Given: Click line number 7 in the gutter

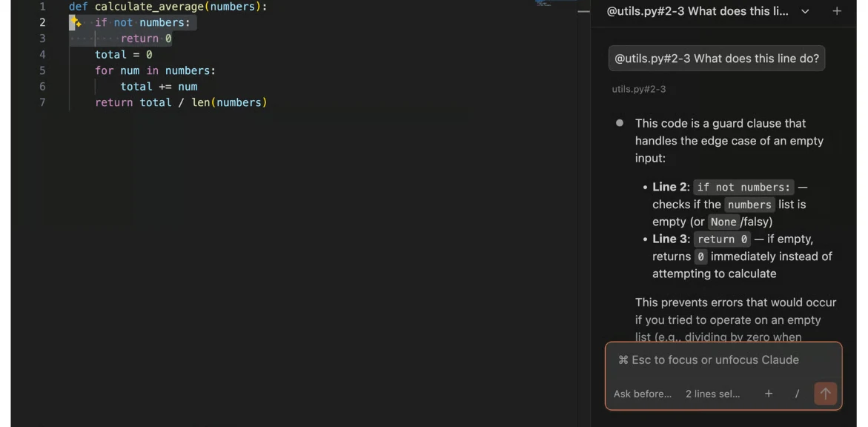Looking at the screenshot, I should pyautogui.click(x=42, y=102).
